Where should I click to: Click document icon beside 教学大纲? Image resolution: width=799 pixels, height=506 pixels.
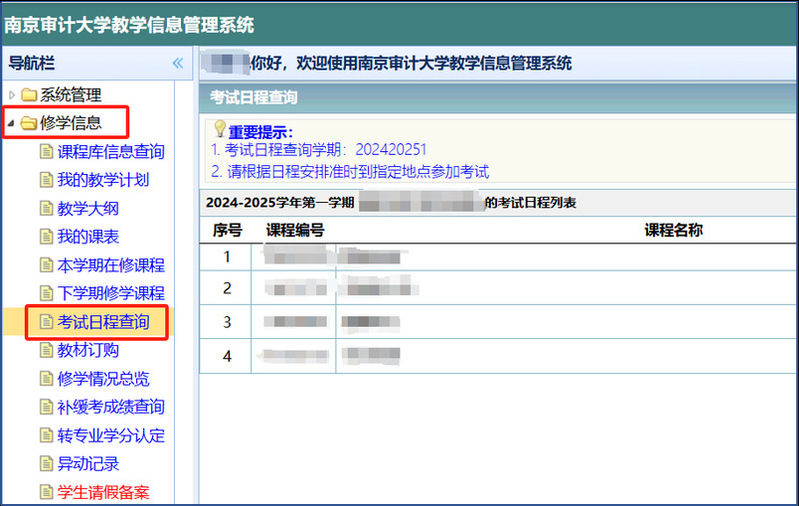pos(45,209)
